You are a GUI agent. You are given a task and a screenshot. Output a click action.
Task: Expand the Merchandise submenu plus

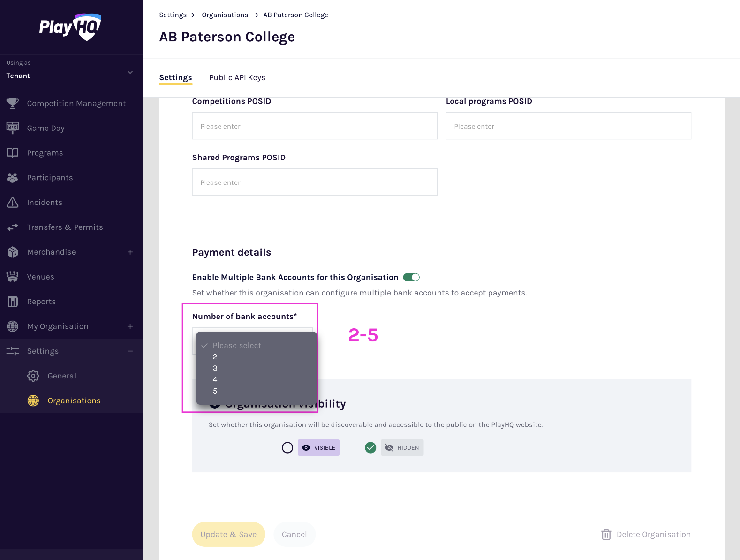point(130,252)
